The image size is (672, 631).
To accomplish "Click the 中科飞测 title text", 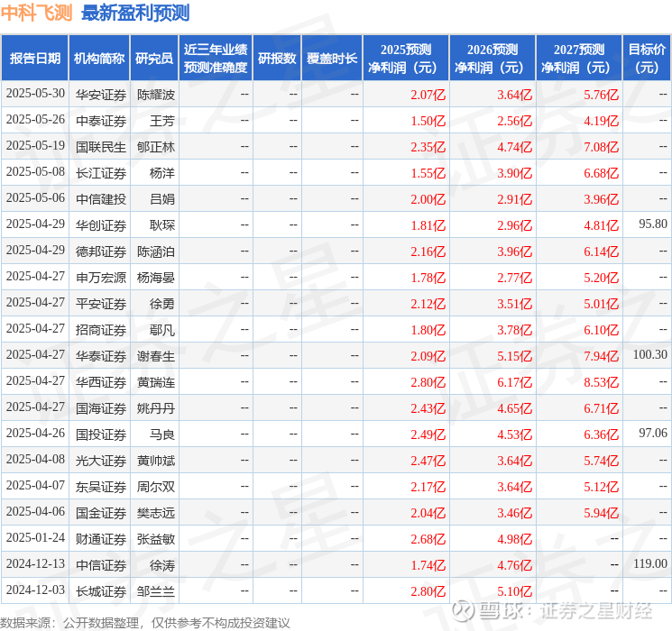I will click(37, 13).
